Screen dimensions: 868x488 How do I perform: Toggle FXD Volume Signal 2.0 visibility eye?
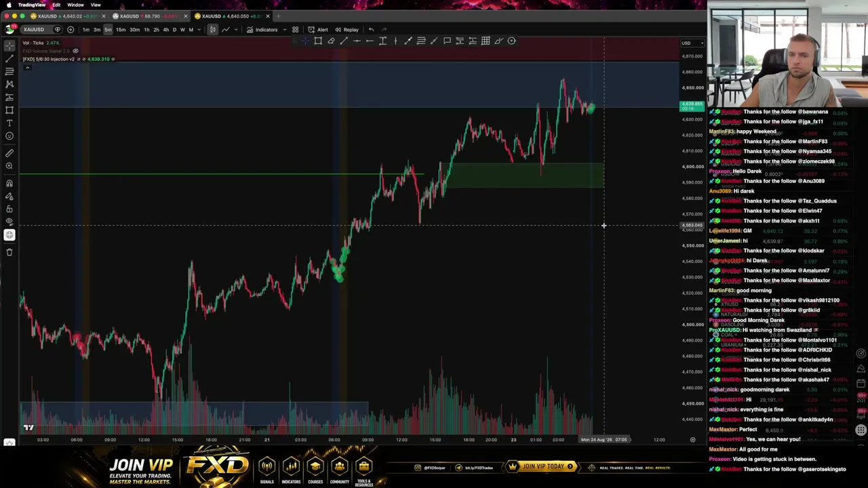75,51
